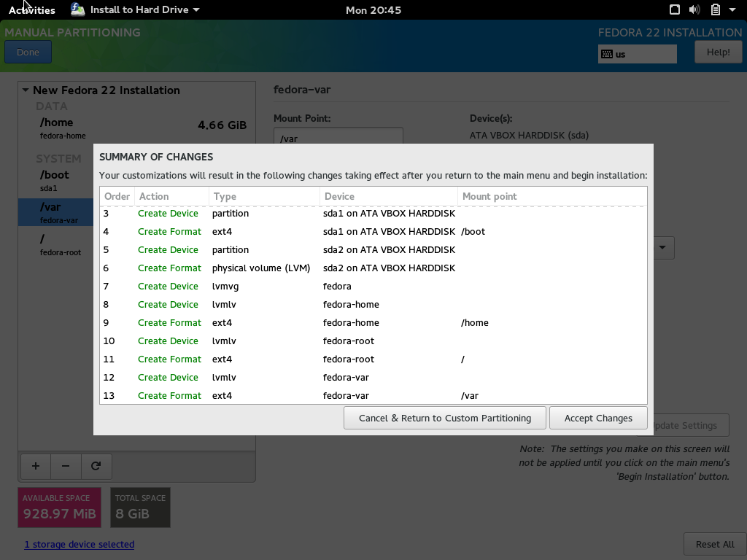
Task: Click the reload storage configuration icon
Action: click(96, 466)
